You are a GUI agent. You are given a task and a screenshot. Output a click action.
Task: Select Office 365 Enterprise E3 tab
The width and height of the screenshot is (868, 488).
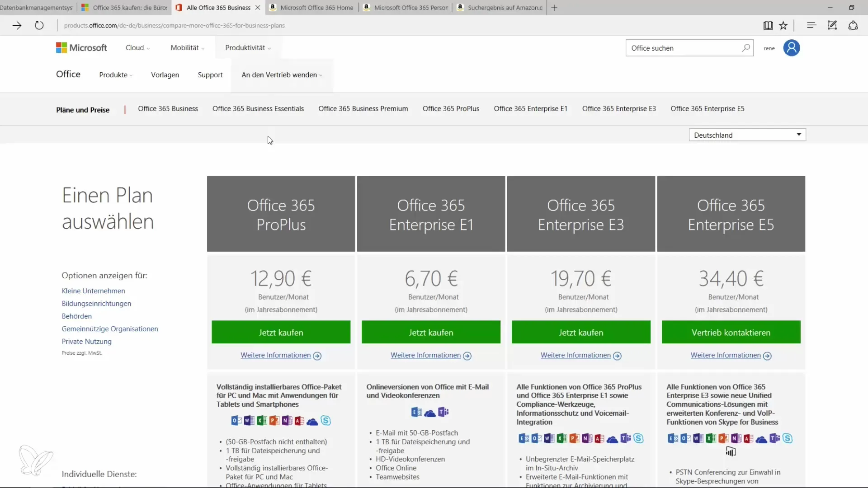click(x=619, y=108)
